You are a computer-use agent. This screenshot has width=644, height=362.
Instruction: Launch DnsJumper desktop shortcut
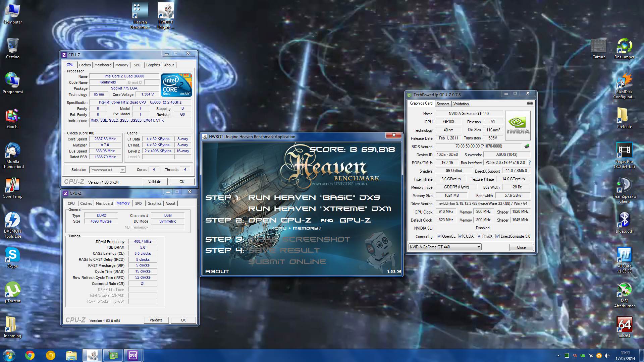point(624,48)
